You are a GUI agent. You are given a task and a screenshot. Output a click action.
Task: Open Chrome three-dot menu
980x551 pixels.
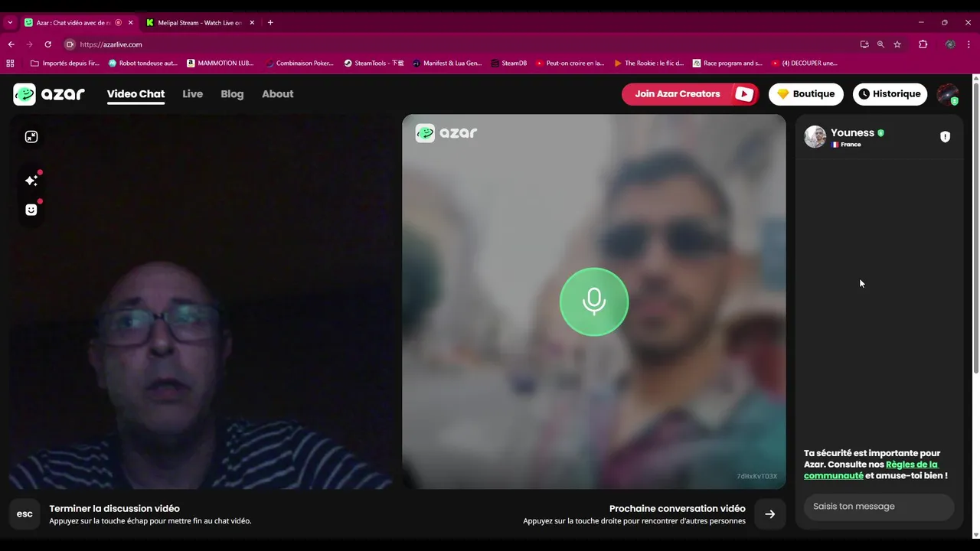coord(969,44)
